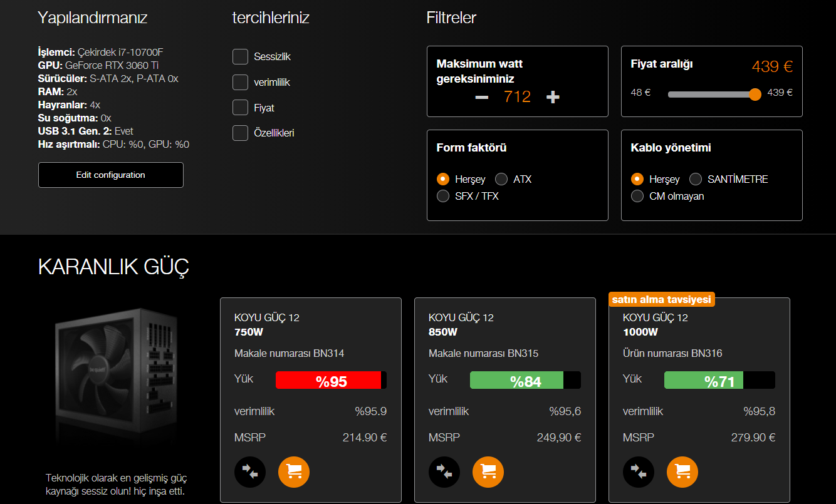836x504 pixels.
Task: Click the KARANLIK GÜÇ heading
Action: tap(113, 267)
